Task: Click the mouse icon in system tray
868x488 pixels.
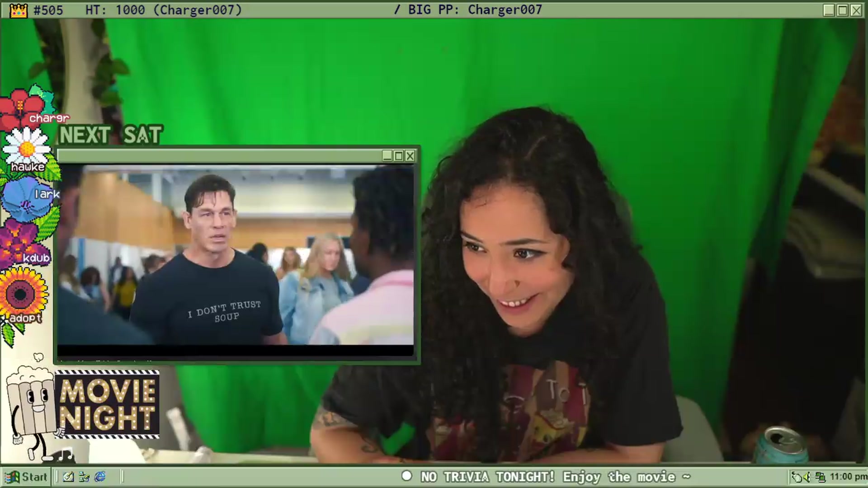Action: [797, 477]
